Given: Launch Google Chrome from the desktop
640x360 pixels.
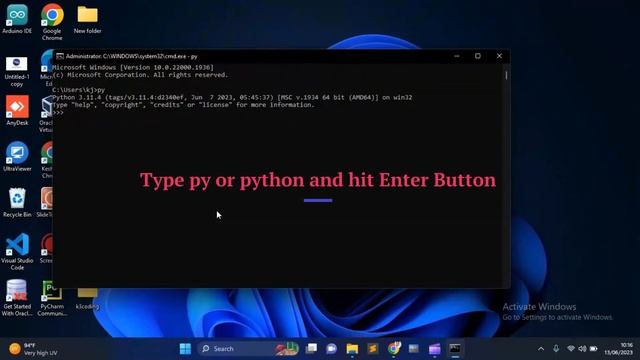Looking at the screenshot, I should [x=52, y=22].
